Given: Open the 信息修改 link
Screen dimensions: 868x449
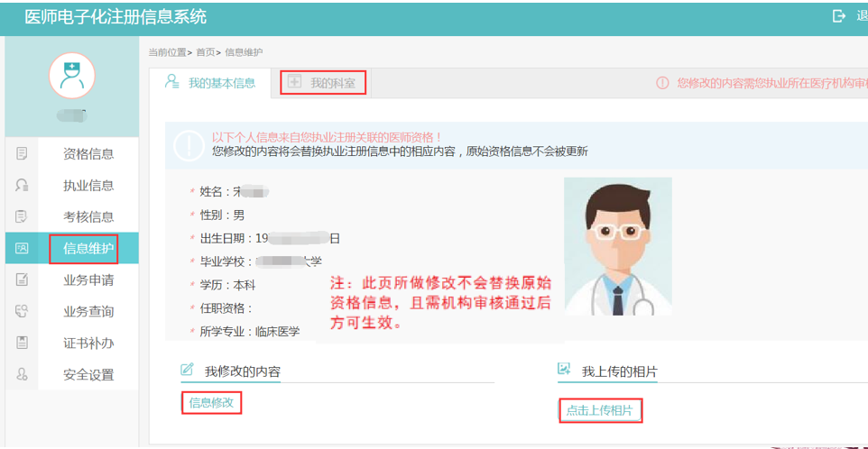Looking at the screenshot, I should coord(211,403).
